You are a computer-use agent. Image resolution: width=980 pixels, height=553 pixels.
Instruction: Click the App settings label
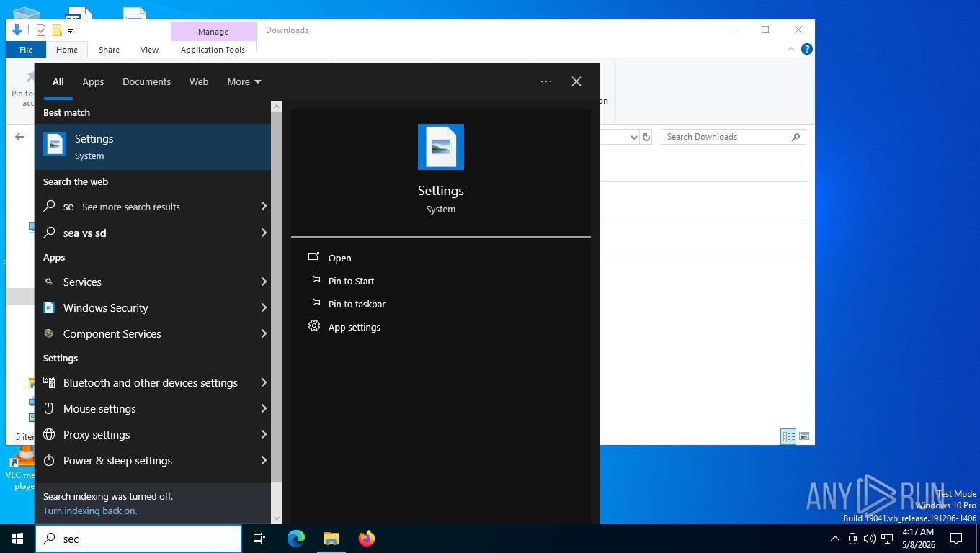click(x=355, y=327)
